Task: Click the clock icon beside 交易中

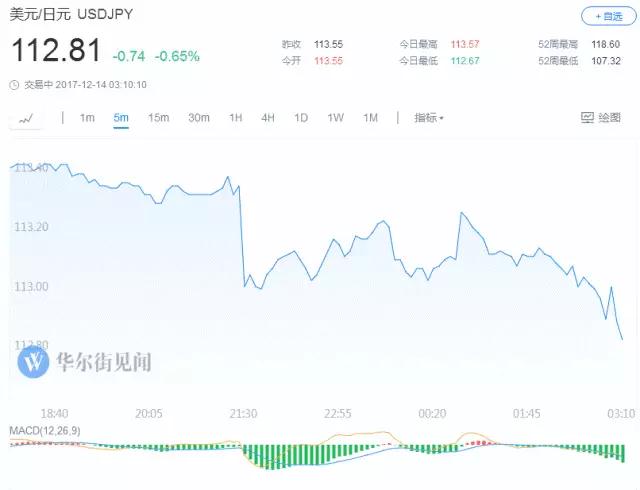Action: [12, 84]
